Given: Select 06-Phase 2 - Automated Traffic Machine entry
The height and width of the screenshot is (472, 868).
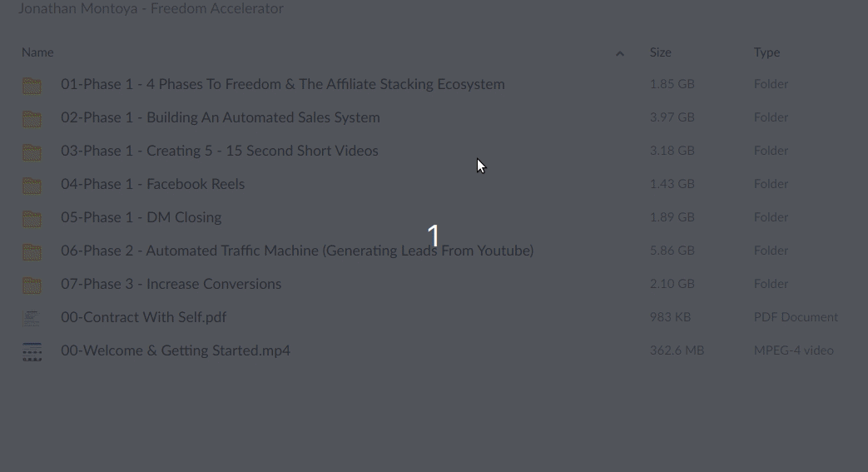Looking at the screenshot, I should (x=297, y=251).
